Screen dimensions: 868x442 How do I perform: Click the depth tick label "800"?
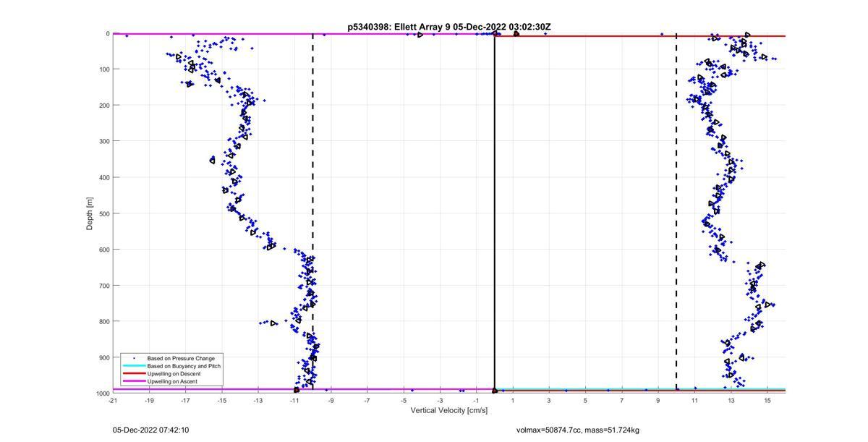click(104, 321)
